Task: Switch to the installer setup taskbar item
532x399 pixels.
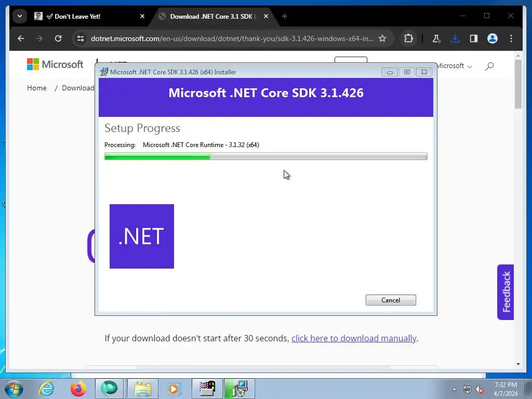Action: tap(240, 389)
